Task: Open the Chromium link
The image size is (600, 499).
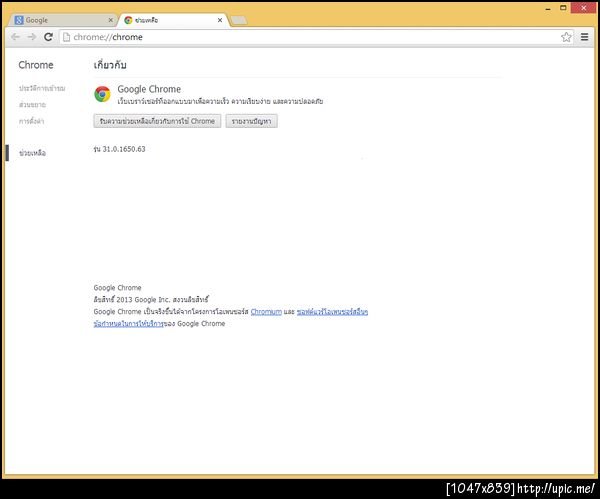Action: (266, 312)
